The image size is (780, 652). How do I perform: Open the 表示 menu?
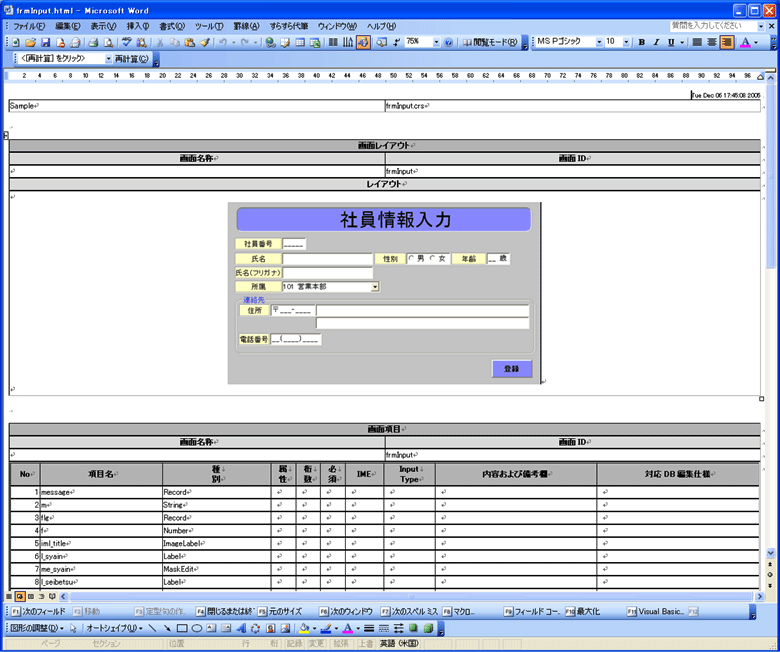click(x=103, y=26)
